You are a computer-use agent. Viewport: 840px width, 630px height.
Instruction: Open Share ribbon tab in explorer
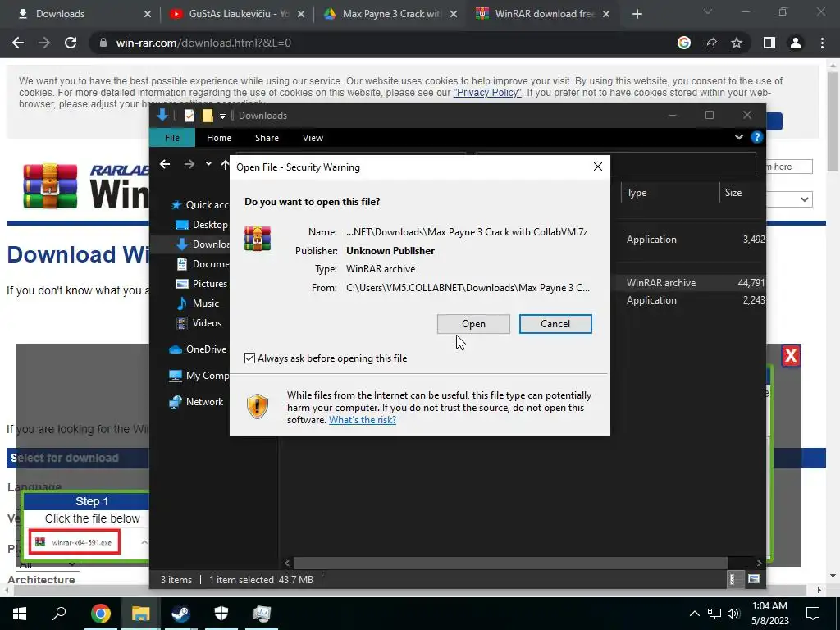coord(267,138)
